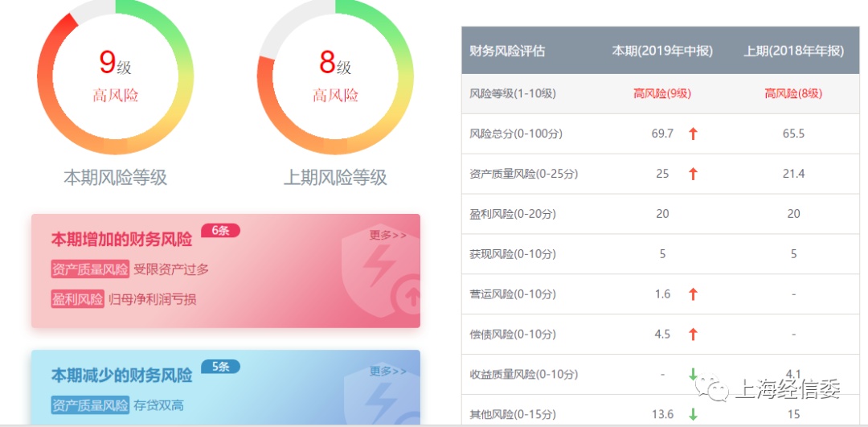This screenshot has width=868, height=427.
Task: Click the 6条 badge on the pink card
Action: coord(220,231)
